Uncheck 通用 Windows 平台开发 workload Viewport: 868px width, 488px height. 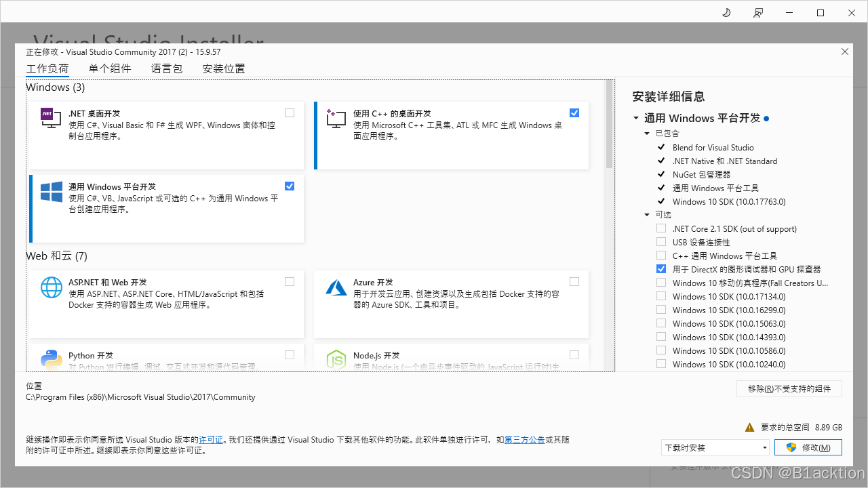[290, 186]
